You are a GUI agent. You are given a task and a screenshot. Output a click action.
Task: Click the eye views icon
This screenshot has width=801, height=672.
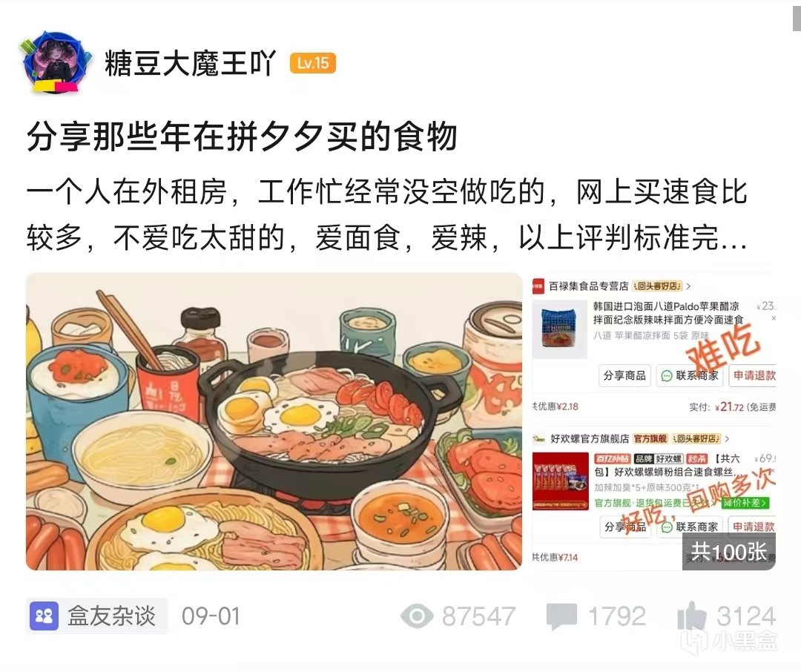tap(418, 616)
